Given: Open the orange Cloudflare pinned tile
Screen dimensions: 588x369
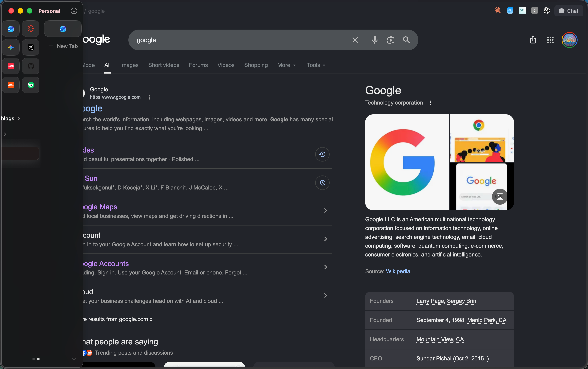Looking at the screenshot, I should point(11,85).
